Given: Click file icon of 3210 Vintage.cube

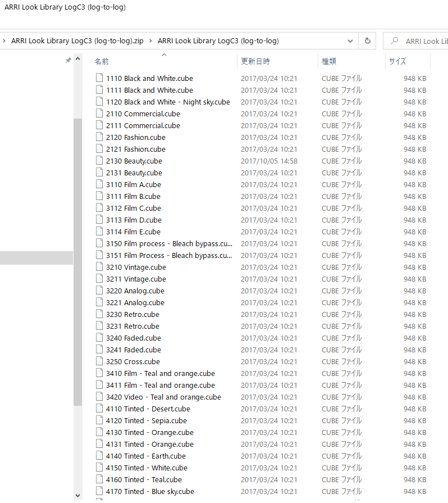Looking at the screenshot, I should point(100,267).
